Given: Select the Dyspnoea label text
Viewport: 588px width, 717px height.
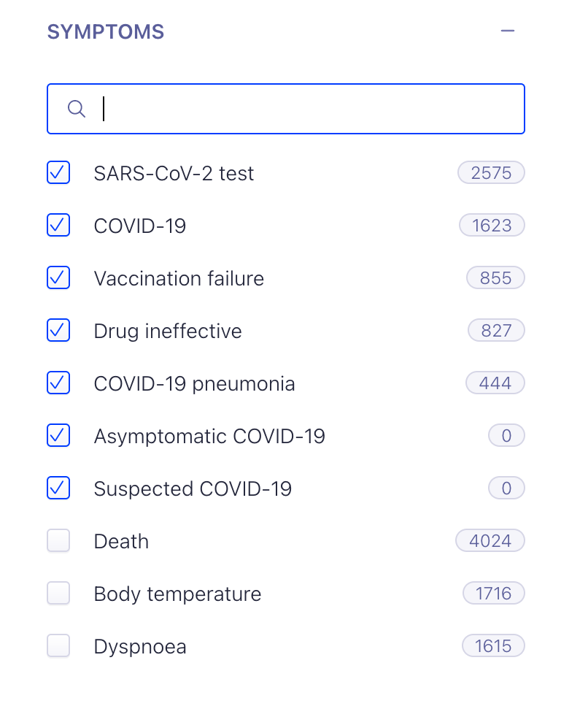Looking at the screenshot, I should pos(140,647).
